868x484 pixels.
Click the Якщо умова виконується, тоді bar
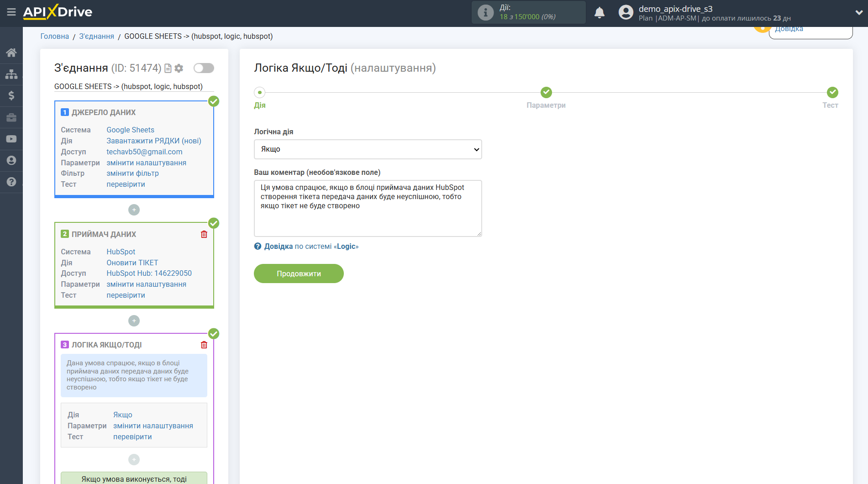[134, 478]
